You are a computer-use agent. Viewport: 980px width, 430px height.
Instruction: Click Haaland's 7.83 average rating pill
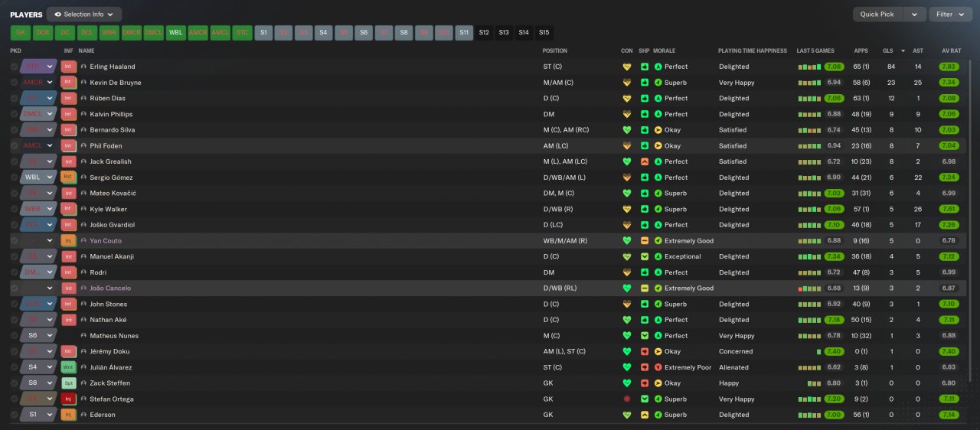(x=949, y=67)
